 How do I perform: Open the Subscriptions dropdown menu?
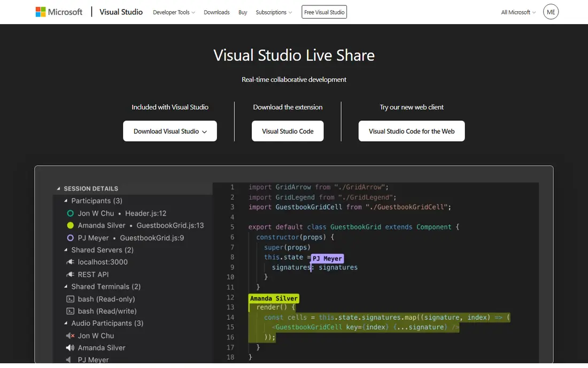[274, 12]
